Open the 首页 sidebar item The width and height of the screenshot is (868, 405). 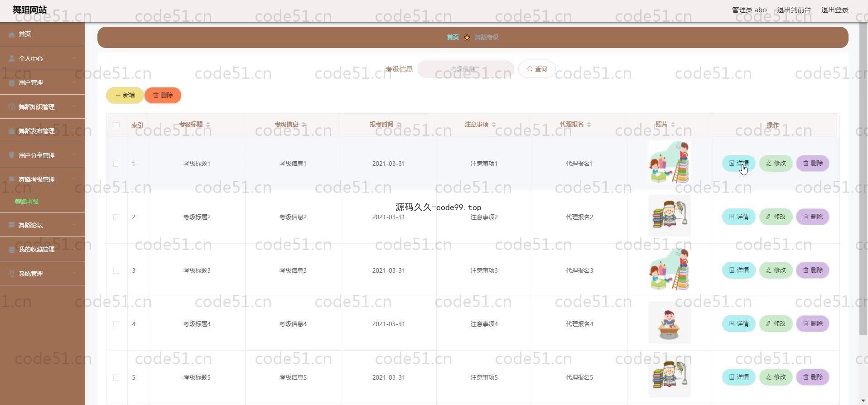coord(43,34)
